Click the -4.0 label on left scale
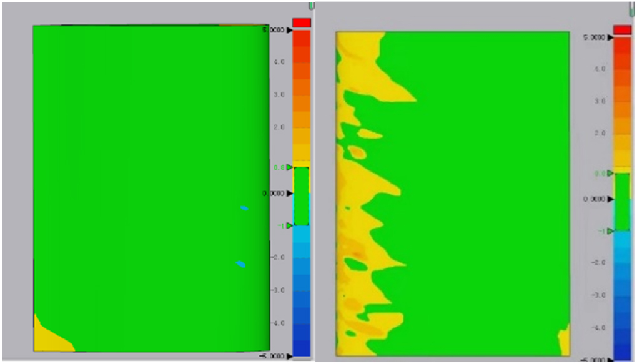This screenshot has width=637, height=364. pyautogui.click(x=277, y=323)
